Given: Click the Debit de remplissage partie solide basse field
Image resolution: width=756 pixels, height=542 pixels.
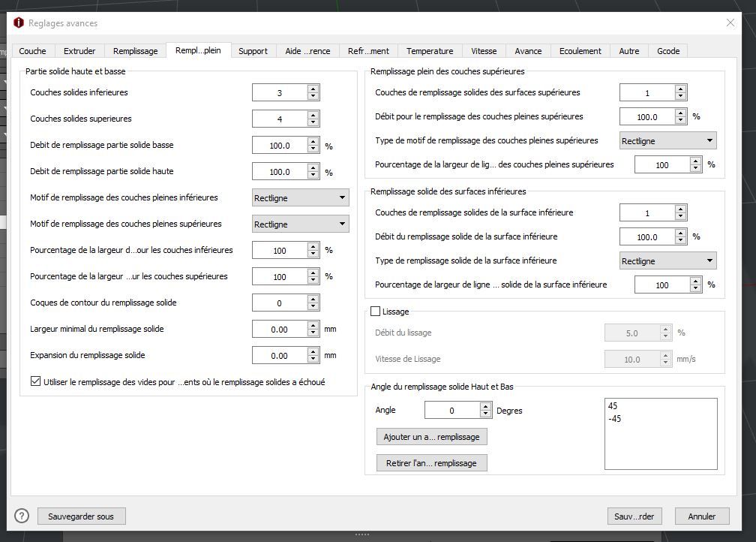Looking at the screenshot, I should coord(280,145).
